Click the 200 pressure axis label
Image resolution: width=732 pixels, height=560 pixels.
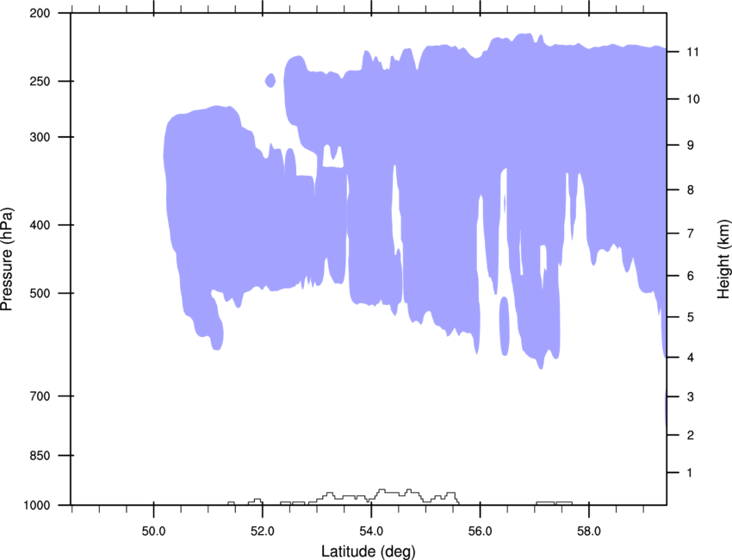(x=40, y=13)
